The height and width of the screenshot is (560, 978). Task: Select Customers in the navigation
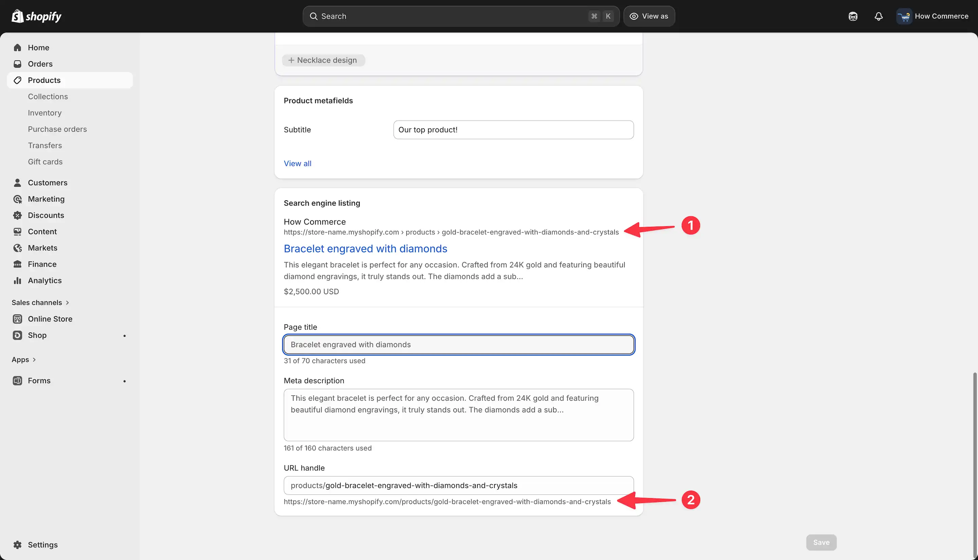pos(70,183)
